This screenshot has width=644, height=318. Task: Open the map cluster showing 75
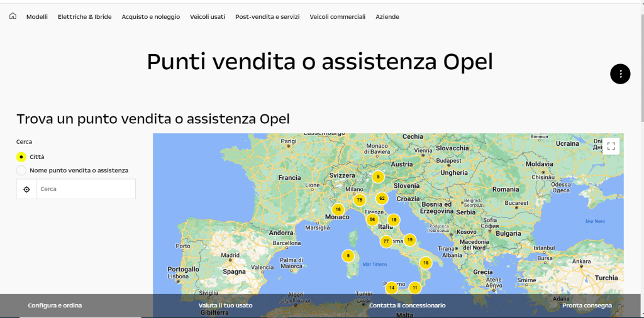pyautogui.click(x=359, y=200)
